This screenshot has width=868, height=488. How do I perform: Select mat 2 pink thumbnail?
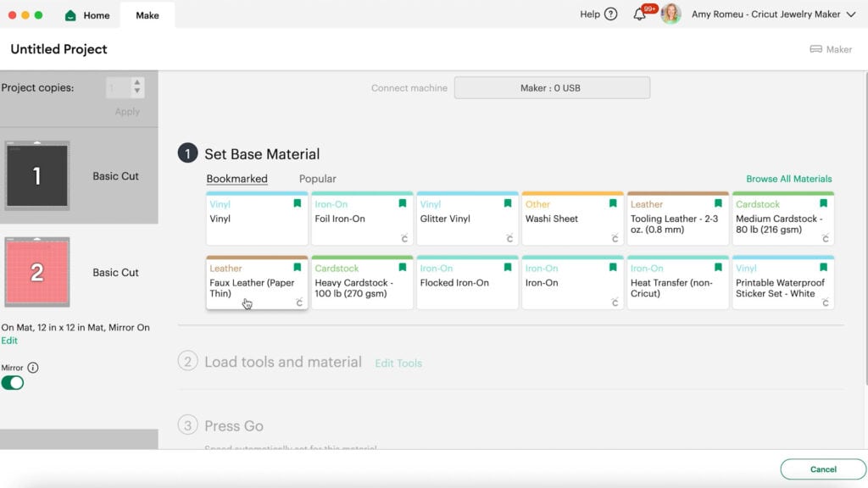pyautogui.click(x=37, y=272)
